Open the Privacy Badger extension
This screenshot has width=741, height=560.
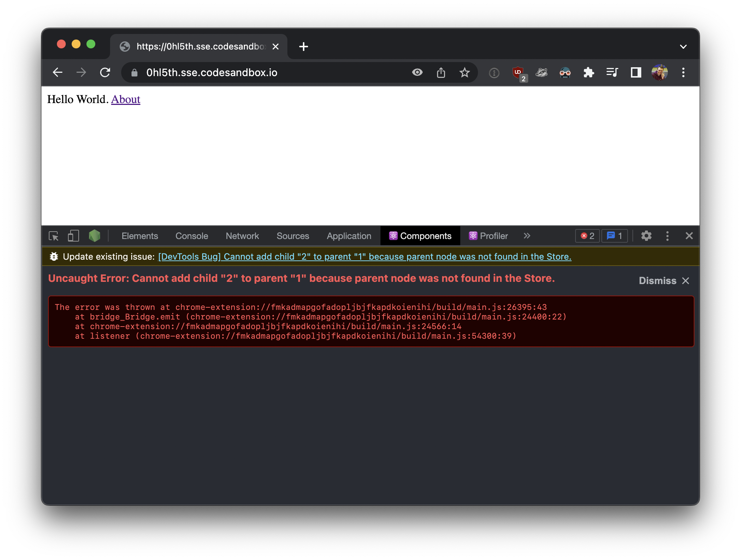click(542, 72)
